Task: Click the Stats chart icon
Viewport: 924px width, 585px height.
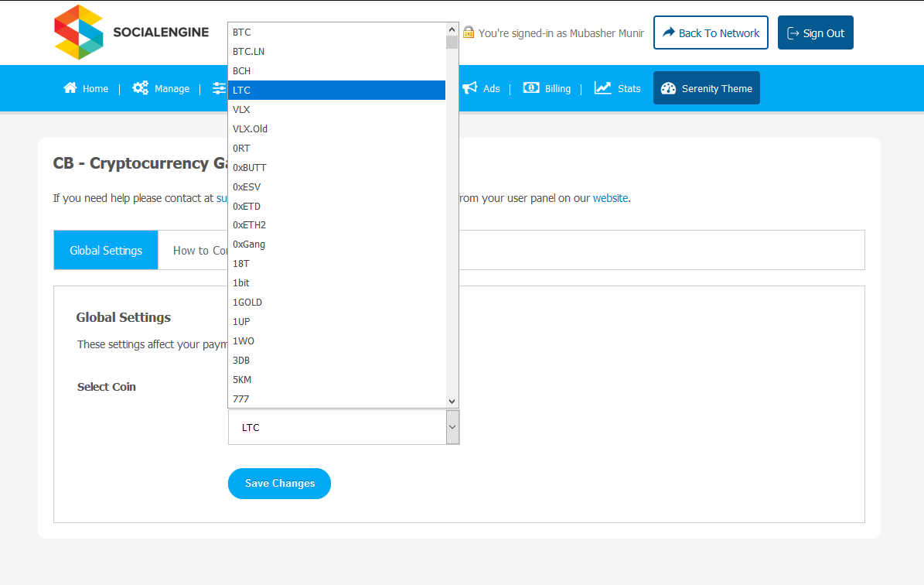Action: coord(603,88)
